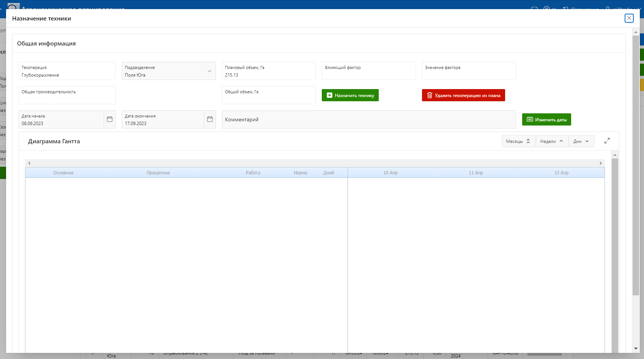Switch Gantt scale to Недели
Image resolution: width=644 pixels, height=359 pixels.
[x=552, y=141]
